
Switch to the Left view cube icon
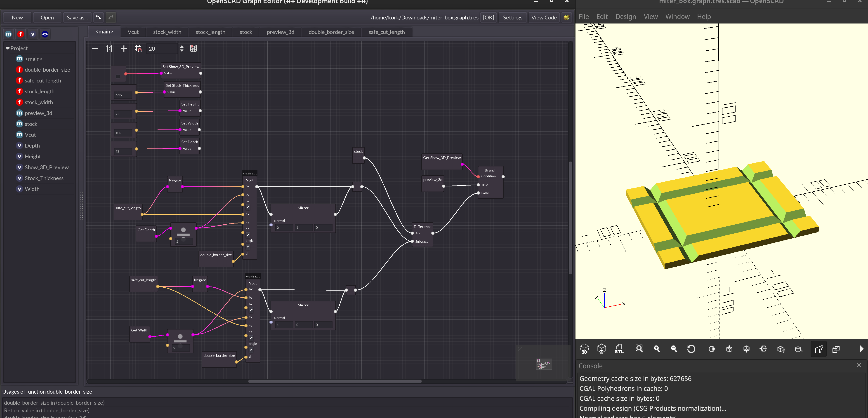(764, 349)
